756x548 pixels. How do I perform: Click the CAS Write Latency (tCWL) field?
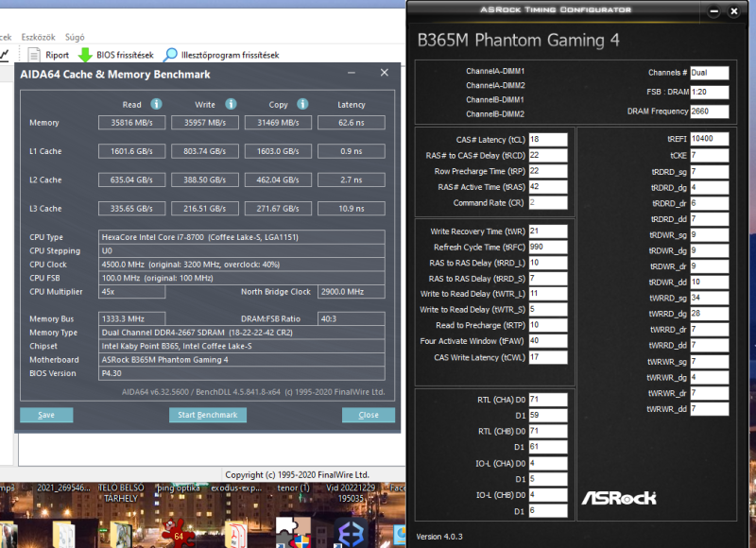pyautogui.click(x=548, y=357)
